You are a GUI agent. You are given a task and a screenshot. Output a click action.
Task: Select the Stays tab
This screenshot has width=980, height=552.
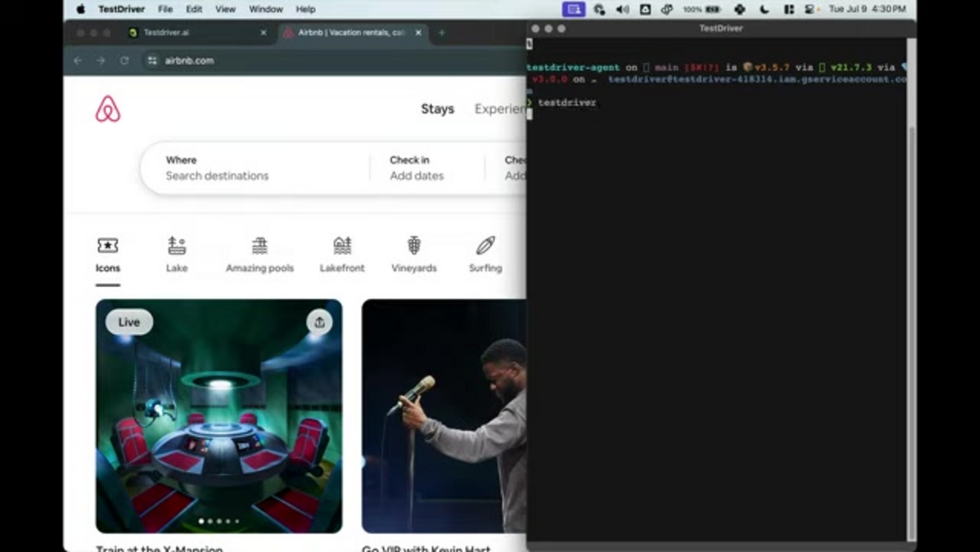[437, 109]
